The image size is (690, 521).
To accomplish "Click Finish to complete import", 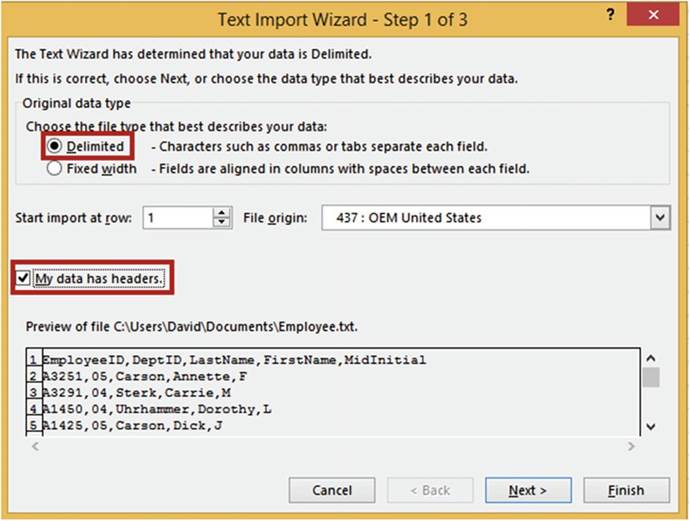I will pyautogui.click(x=626, y=491).
